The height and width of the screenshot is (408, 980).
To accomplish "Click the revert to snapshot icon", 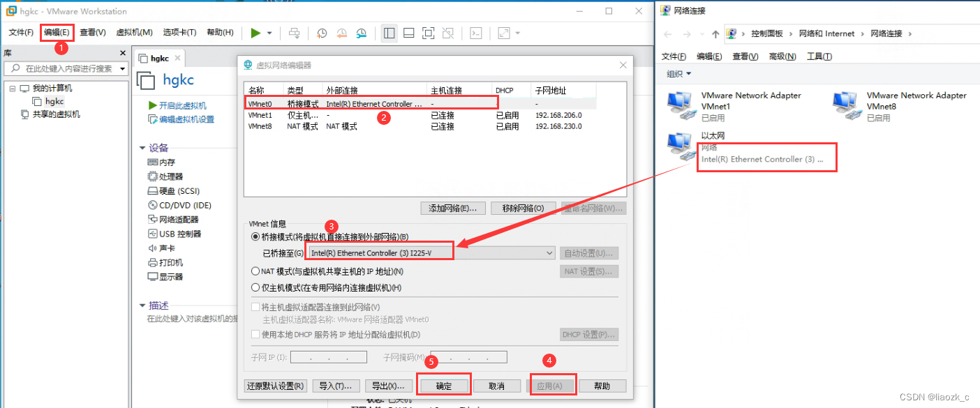I will click(x=341, y=33).
